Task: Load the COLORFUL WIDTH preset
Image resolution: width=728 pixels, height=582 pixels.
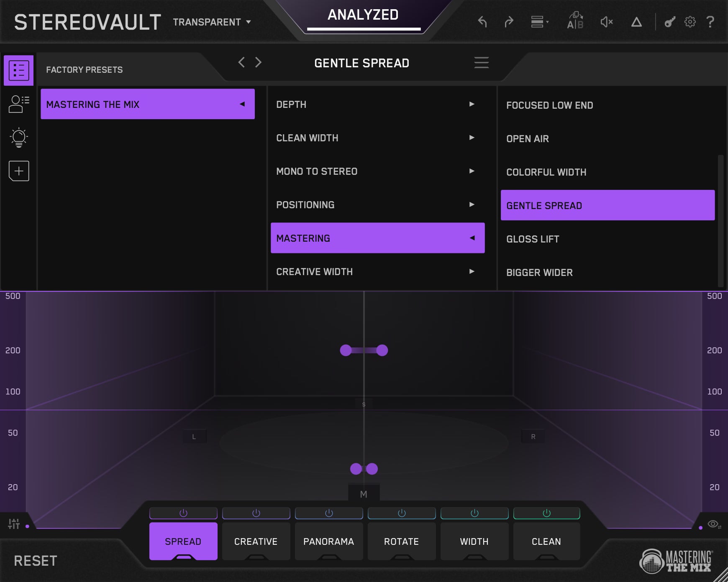Action: [x=608, y=172]
